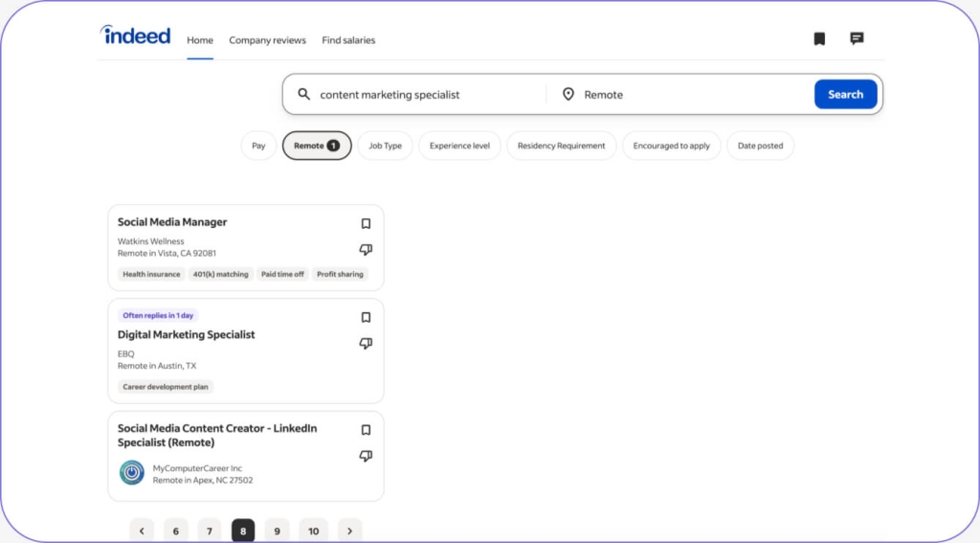Expand the Pay filter

pyautogui.click(x=258, y=146)
